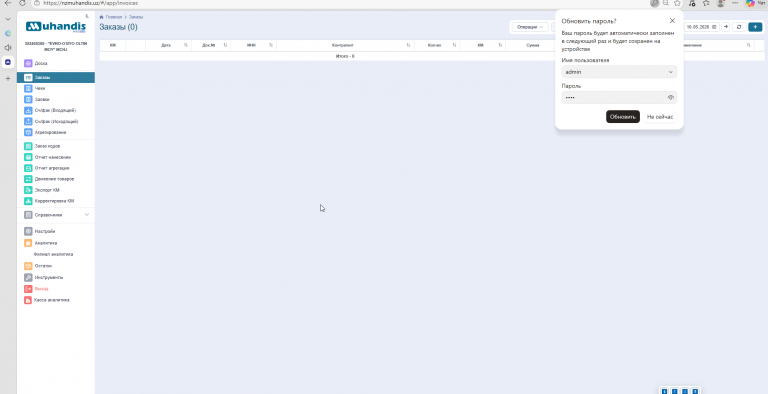Click the Не сейчас button
The image size is (768, 394).
660,117
